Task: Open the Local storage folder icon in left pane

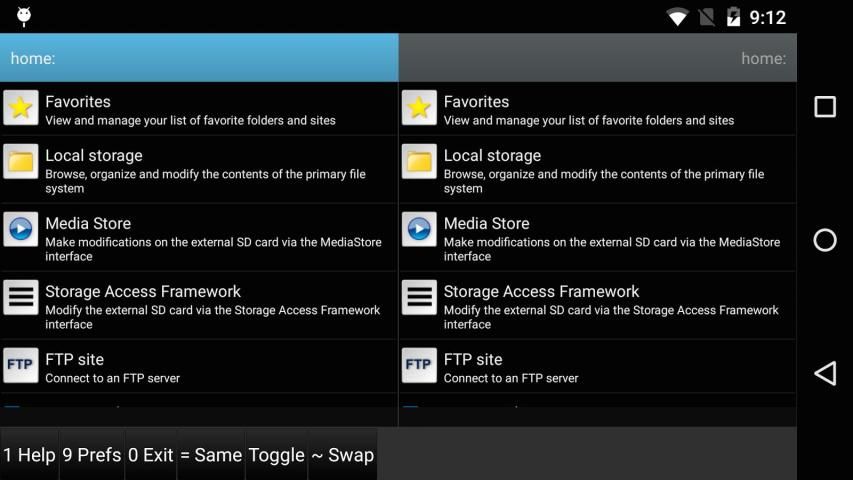Action: tap(21, 162)
